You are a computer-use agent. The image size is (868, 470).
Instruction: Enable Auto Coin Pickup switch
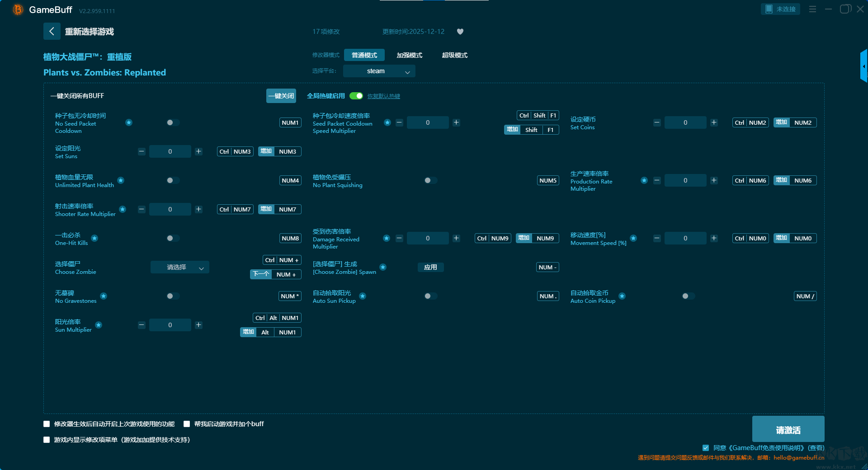pos(688,296)
